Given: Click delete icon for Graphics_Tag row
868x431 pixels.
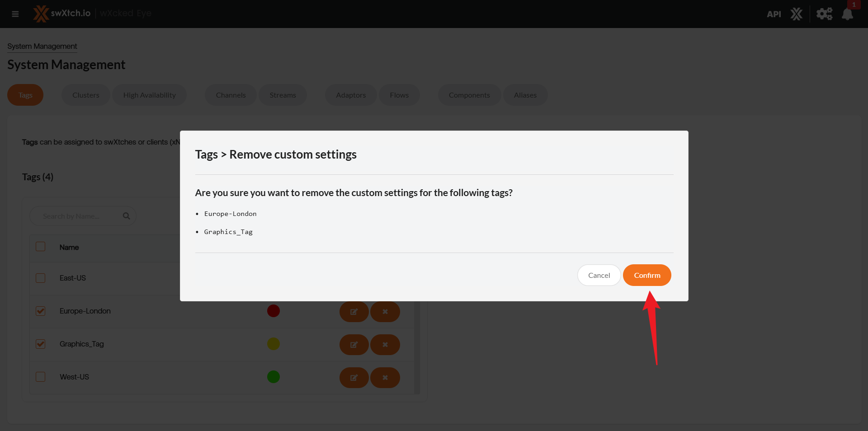Looking at the screenshot, I should click(x=385, y=345).
